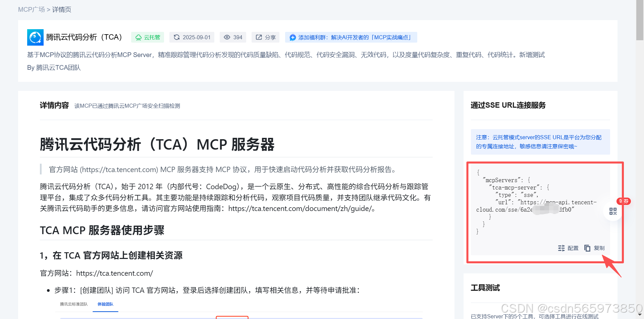Open the 添加福利群 banner link
The height and width of the screenshot is (319, 644).
(351, 37)
